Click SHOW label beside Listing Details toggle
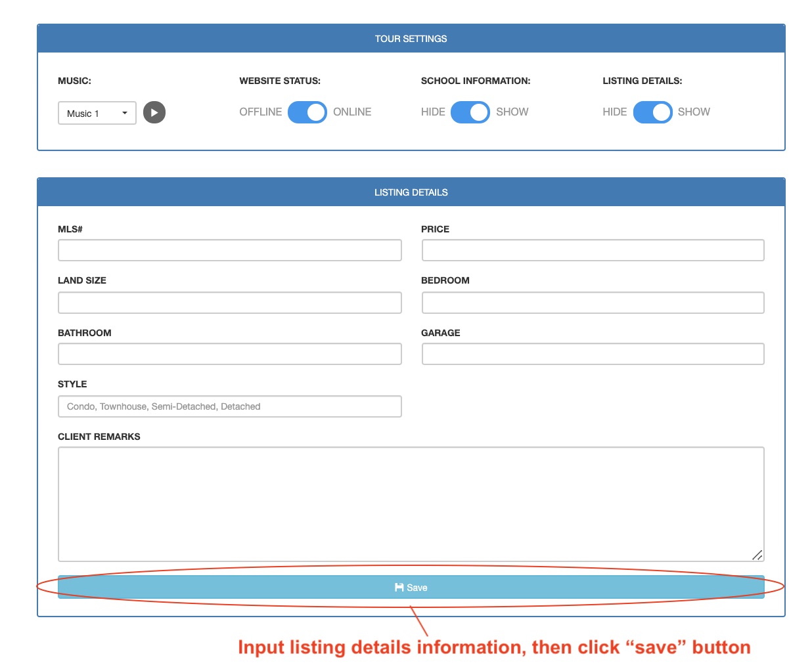Screen dimensions: 812x671 694,112
